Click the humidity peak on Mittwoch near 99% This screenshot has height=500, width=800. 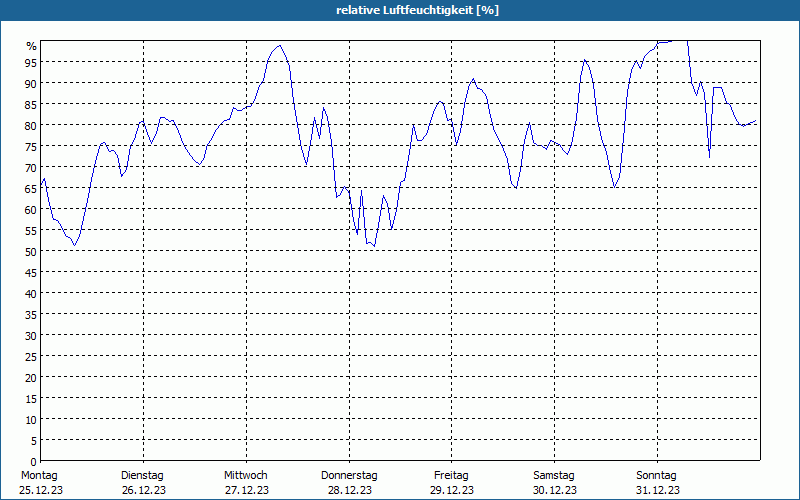[x=279, y=45]
